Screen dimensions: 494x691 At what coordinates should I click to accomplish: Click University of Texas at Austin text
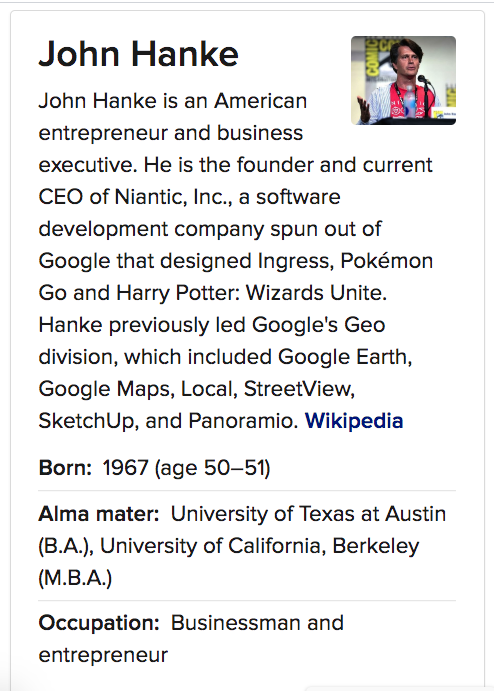pyautogui.click(x=308, y=514)
